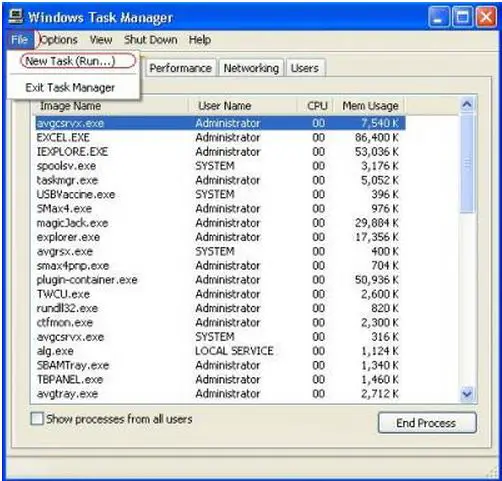
Task: Click the 53,036 K memory value
Action: [377, 152]
